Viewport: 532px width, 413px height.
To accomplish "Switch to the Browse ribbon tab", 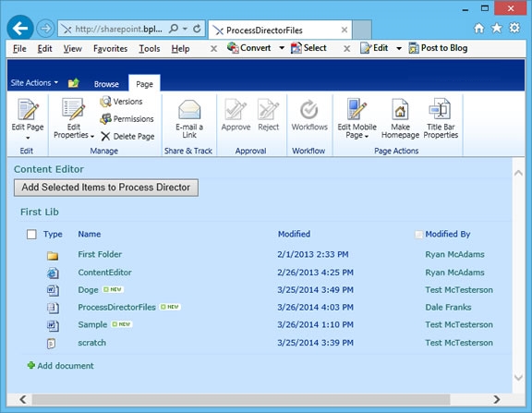I will (x=106, y=84).
